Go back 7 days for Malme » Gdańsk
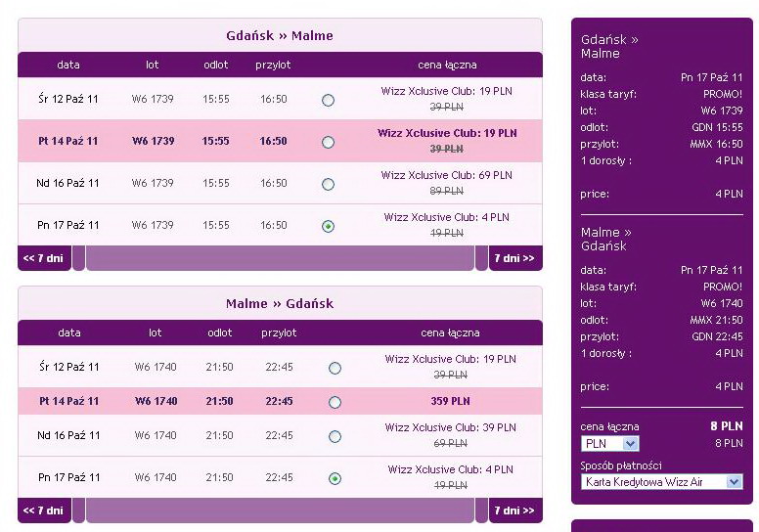The width and height of the screenshot is (759, 532). click(x=44, y=510)
